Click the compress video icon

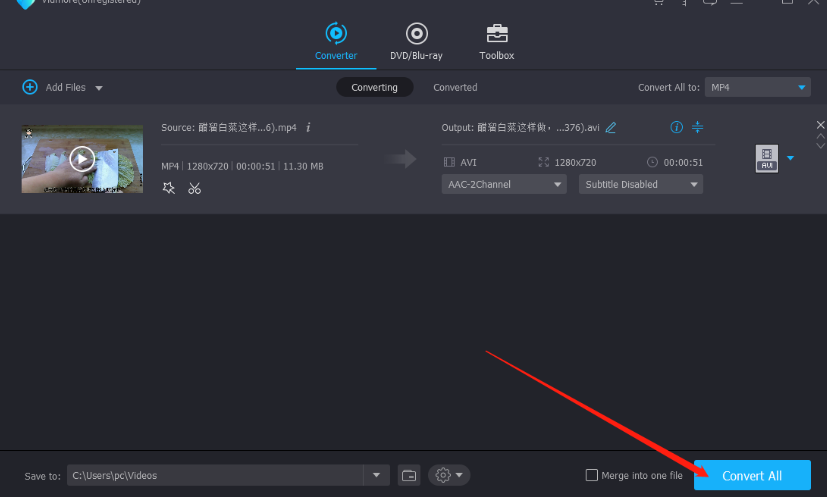tap(697, 127)
